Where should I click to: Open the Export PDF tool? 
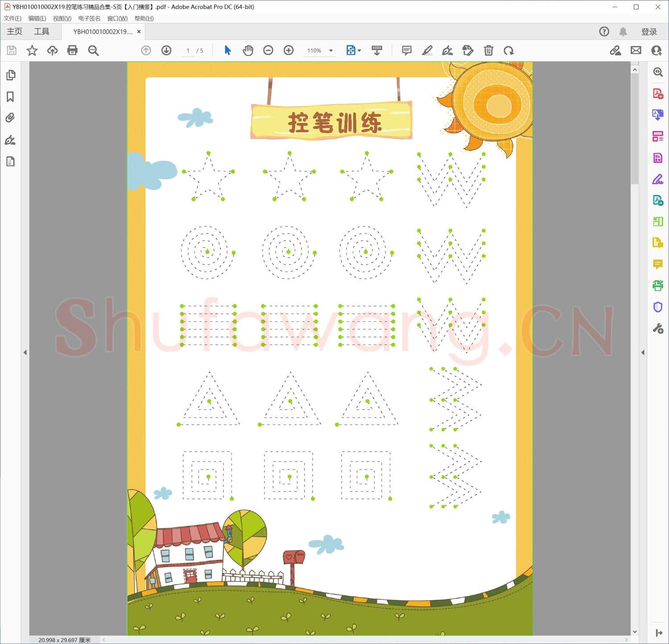point(658,115)
